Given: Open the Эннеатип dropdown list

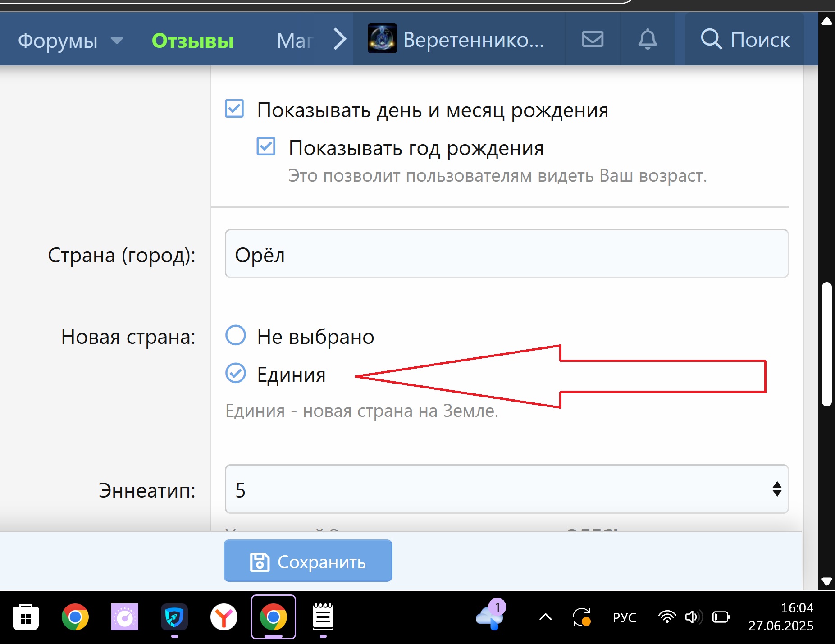Looking at the screenshot, I should click(x=506, y=489).
